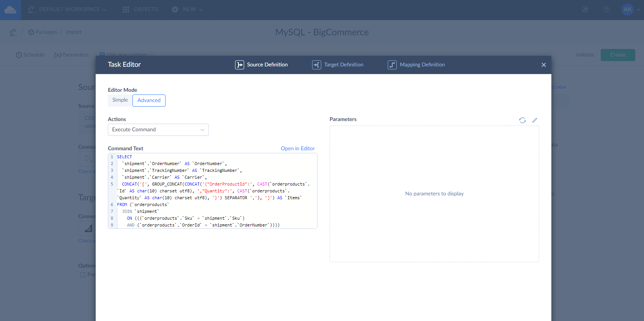Open the Execute Command actions dropdown
This screenshot has width=644, height=321.
click(158, 130)
